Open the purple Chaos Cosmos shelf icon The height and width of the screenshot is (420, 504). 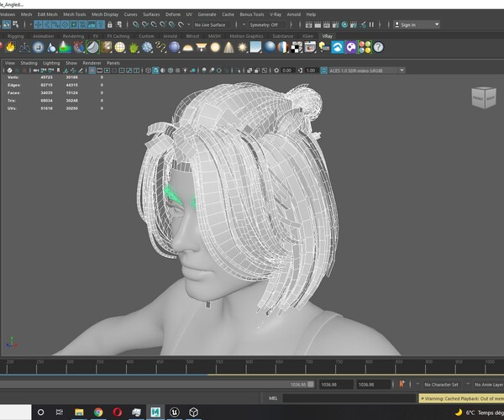351,48
